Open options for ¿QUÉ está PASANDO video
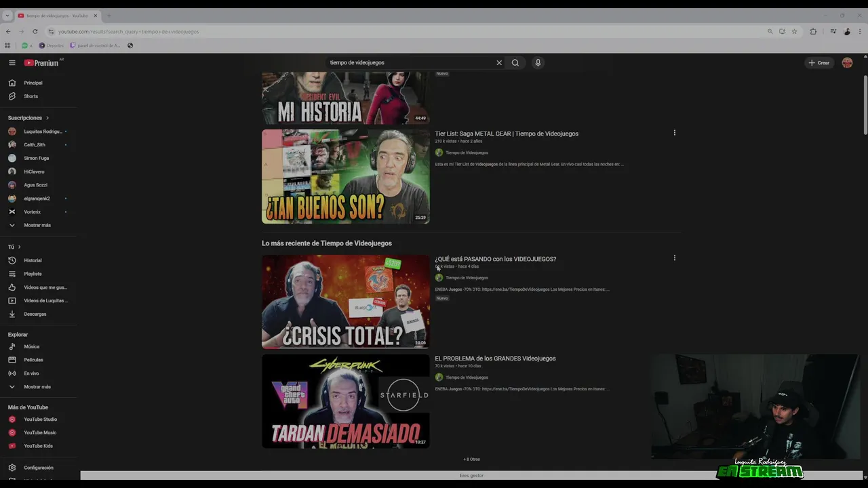 [x=674, y=258]
